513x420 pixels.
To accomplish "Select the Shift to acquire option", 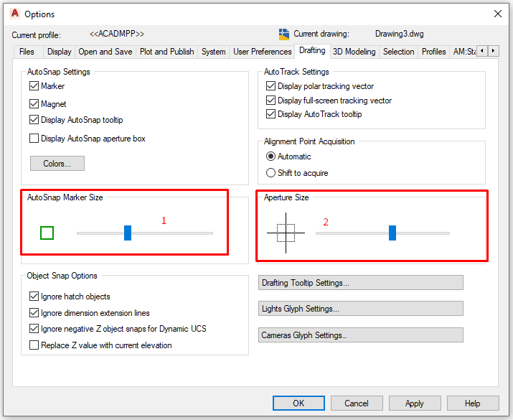I will tap(270, 173).
